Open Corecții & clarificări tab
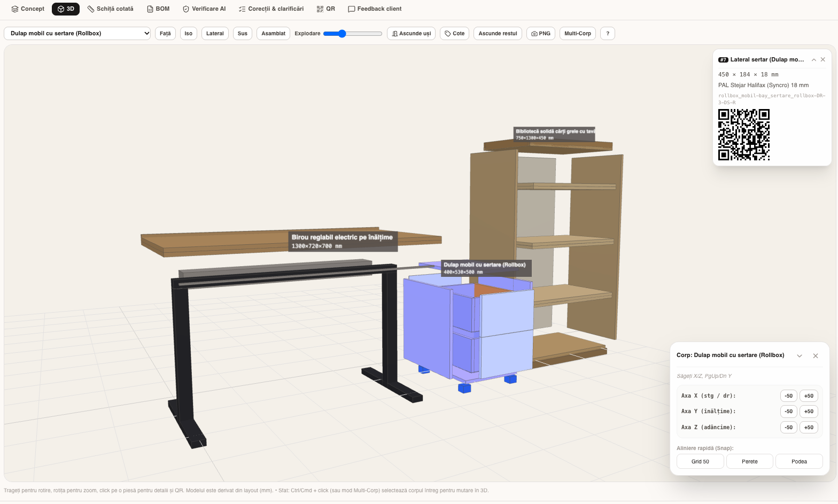 point(271,9)
